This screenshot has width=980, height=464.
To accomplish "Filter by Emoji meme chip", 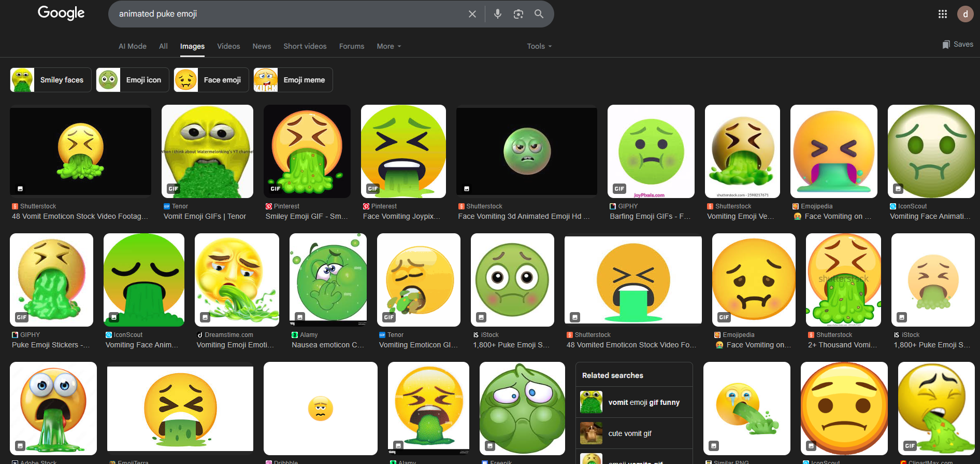I will [293, 80].
